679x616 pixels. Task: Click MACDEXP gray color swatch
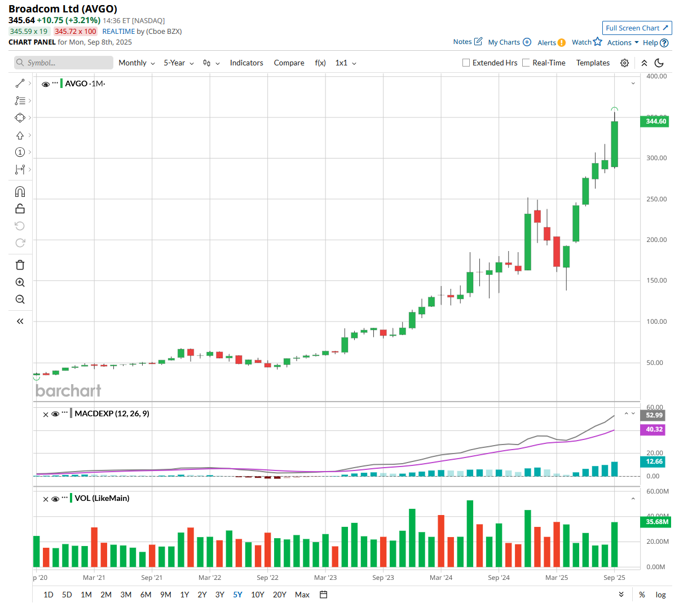[x=71, y=413]
